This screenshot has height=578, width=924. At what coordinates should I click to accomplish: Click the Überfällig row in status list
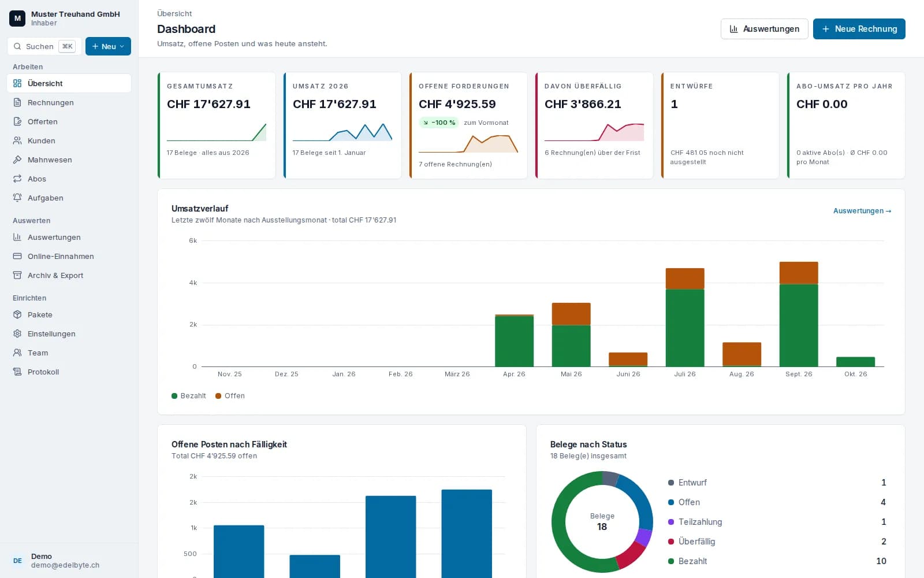(777, 542)
